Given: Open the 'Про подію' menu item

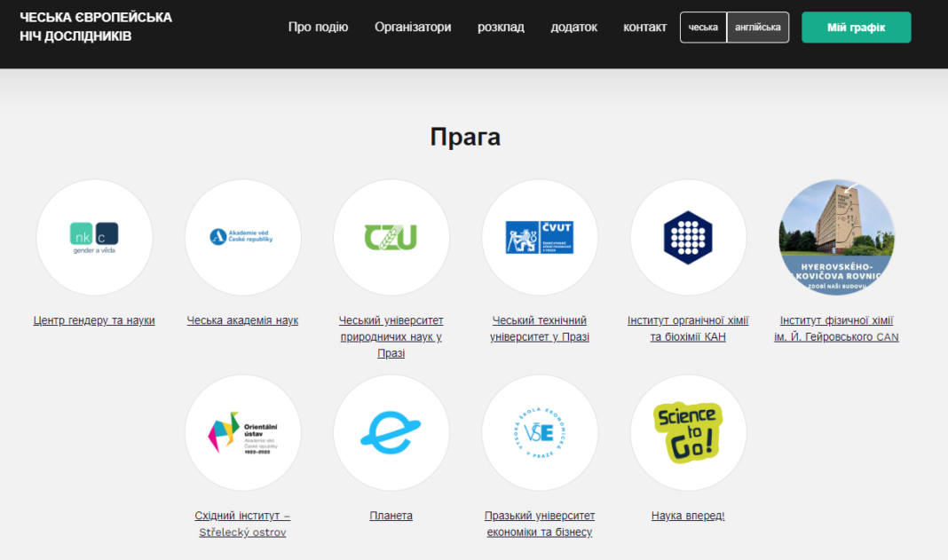Looking at the screenshot, I should click(318, 28).
